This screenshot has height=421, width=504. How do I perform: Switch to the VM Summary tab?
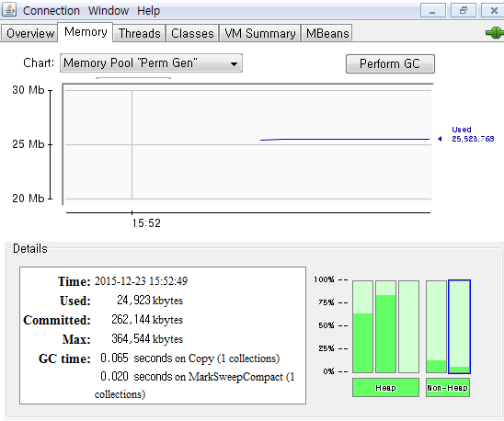point(259,33)
